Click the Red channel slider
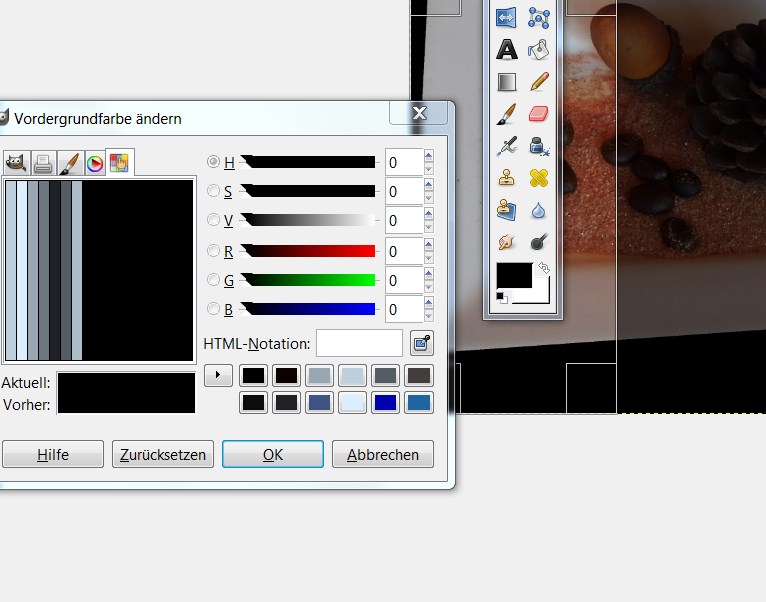Viewport: 766px width, 602px height. point(309,251)
